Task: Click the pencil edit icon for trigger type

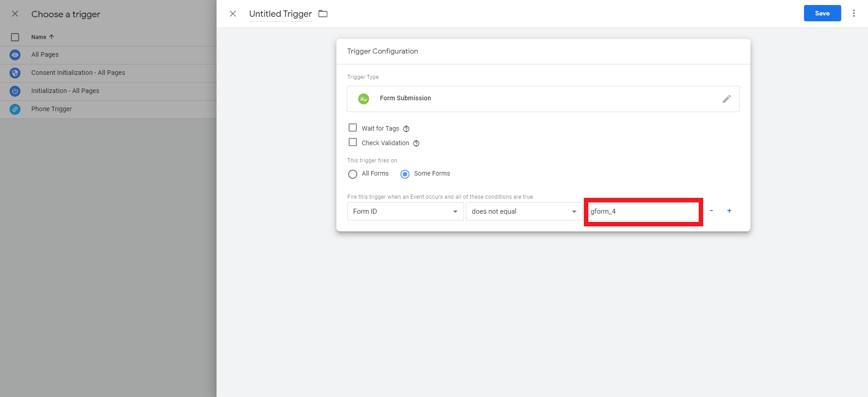Action: click(x=726, y=99)
